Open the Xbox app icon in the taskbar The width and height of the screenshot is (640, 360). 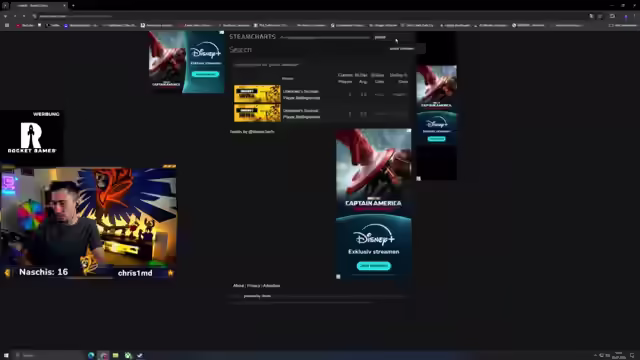click(128, 356)
